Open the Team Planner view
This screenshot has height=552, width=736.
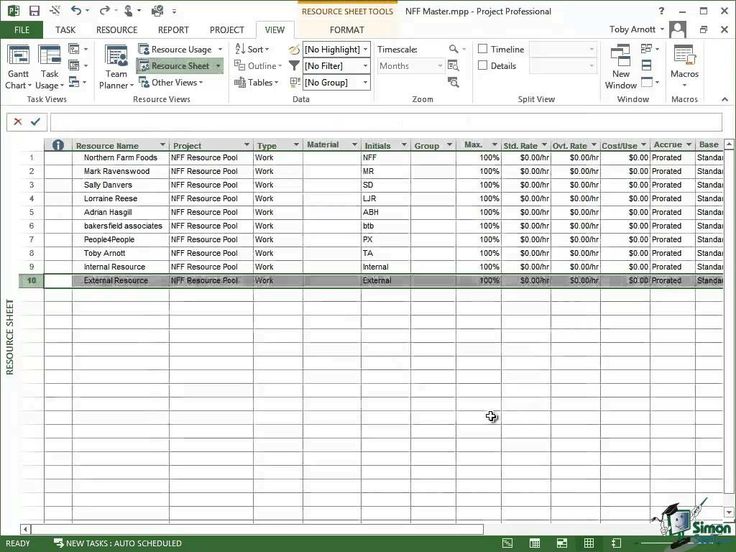click(x=116, y=67)
